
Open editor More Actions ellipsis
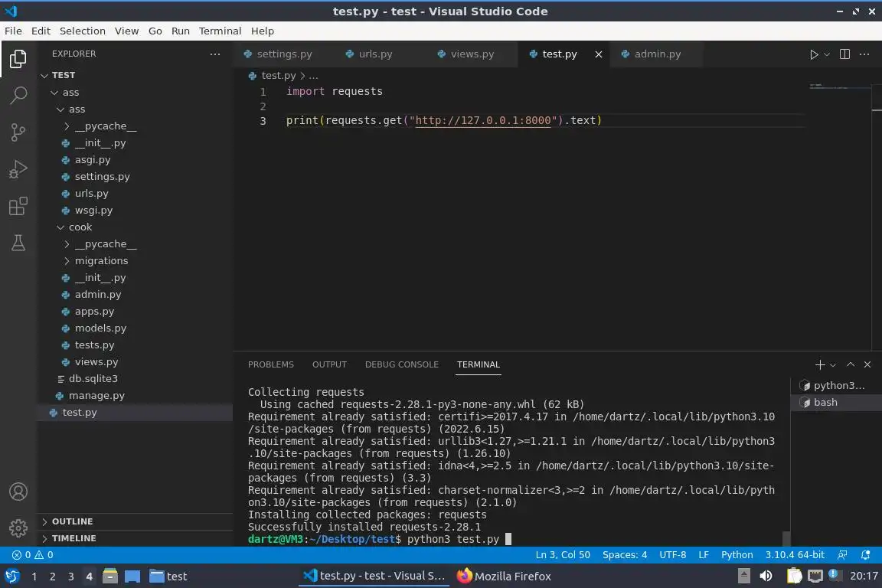(x=864, y=54)
